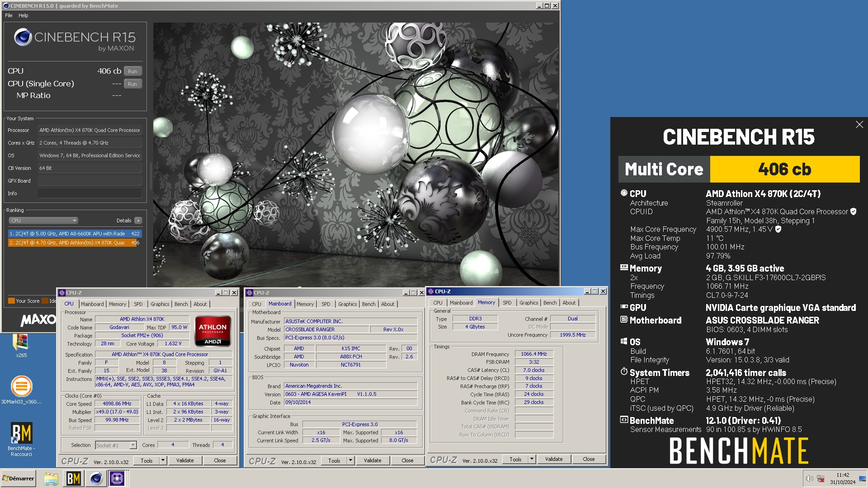The width and height of the screenshot is (868, 488).
Task: Click Validate in CPU-Z CPU window
Action: 185,460
